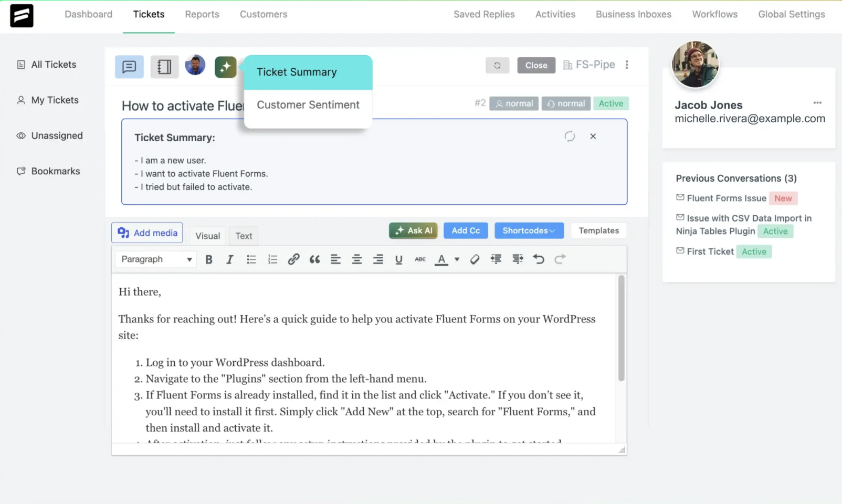Switch to the Text editor tab
This screenshot has height=504, width=842.
(x=244, y=236)
